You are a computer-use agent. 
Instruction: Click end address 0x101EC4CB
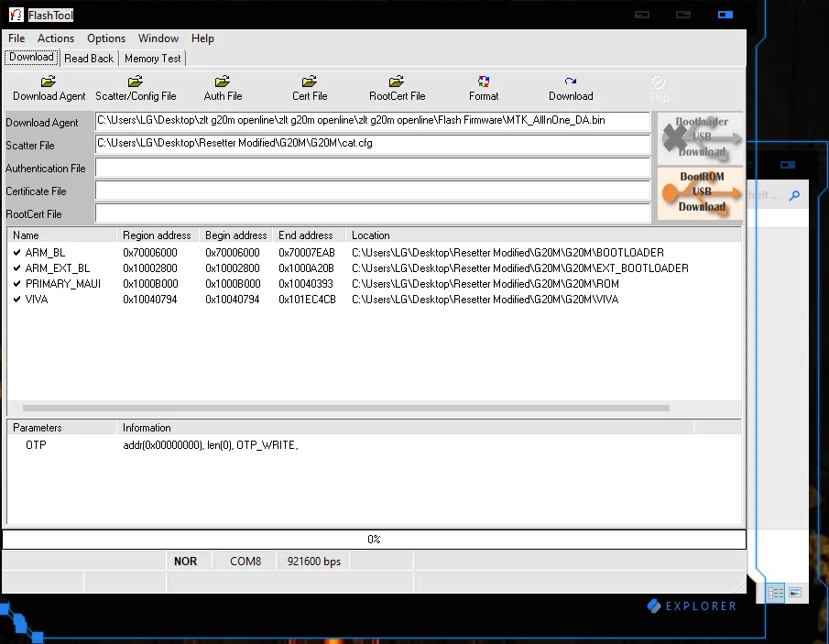click(x=307, y=300)
